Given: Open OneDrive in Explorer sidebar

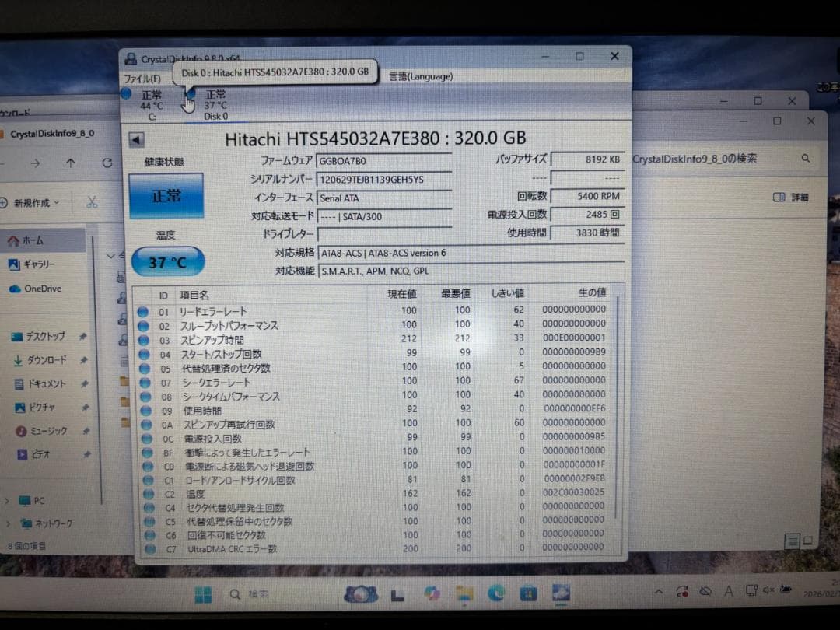Looking at the screenshot, I should pyautogui.click(x=35, y=289).
